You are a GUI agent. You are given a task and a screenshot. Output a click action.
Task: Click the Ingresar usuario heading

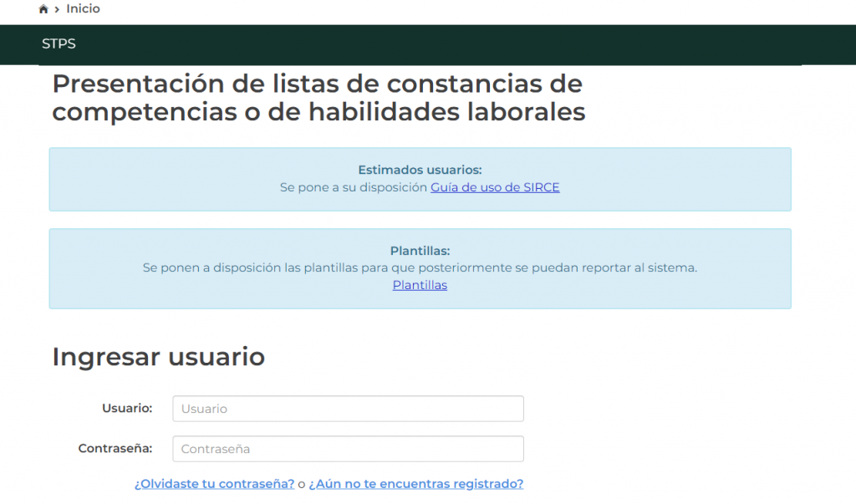[x=158, y=357]
